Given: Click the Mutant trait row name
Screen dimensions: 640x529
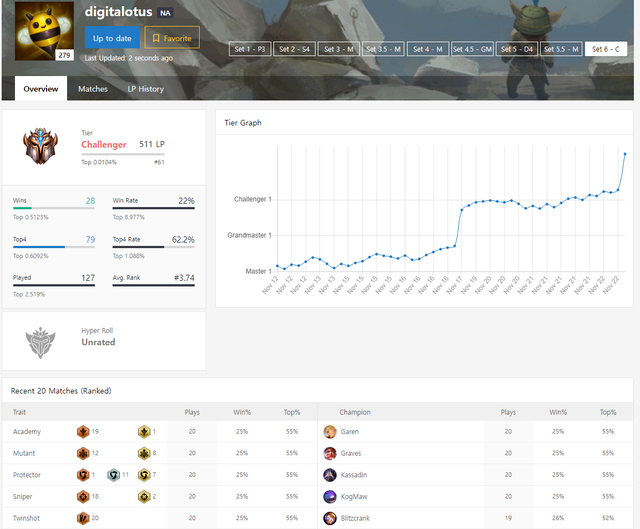Looking at the screenshot, I should 24,453.
